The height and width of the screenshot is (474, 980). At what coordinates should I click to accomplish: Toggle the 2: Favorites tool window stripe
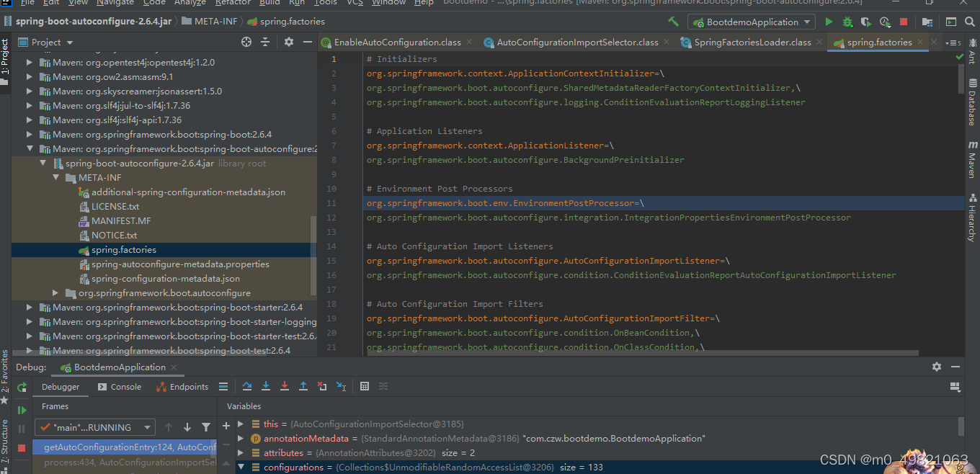5,376
